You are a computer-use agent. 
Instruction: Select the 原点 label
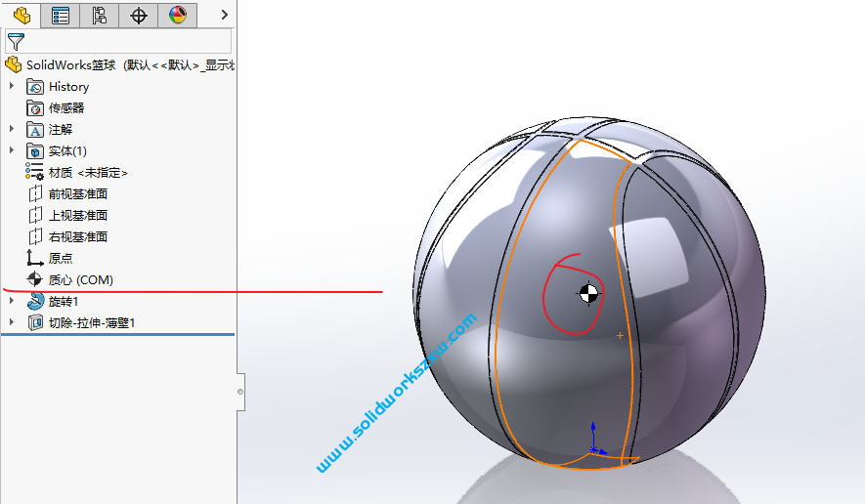61,259
